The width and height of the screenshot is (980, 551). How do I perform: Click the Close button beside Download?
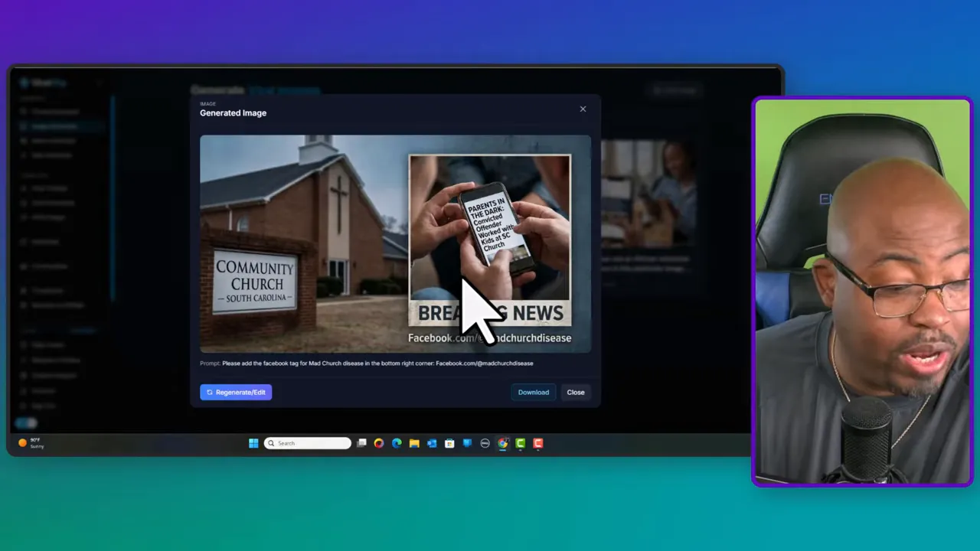[x=576, y=392]
